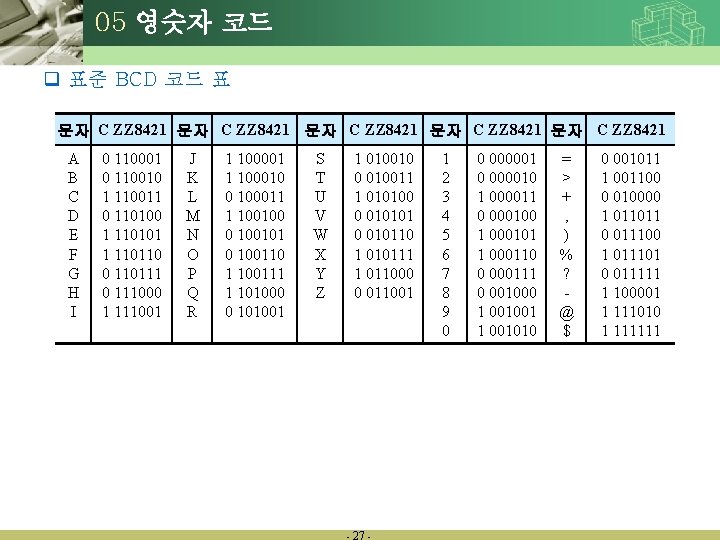Click the letter V row label

point(320,216)
